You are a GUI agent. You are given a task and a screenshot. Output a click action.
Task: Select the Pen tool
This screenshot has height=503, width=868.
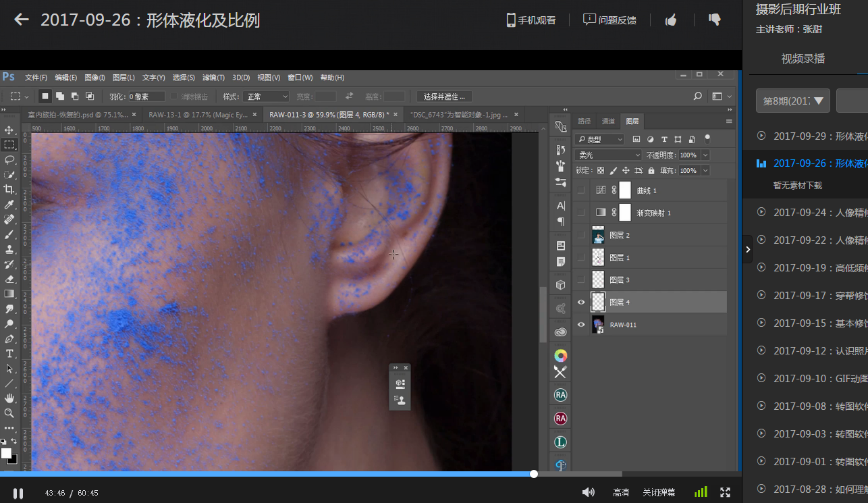pos(9,338)
